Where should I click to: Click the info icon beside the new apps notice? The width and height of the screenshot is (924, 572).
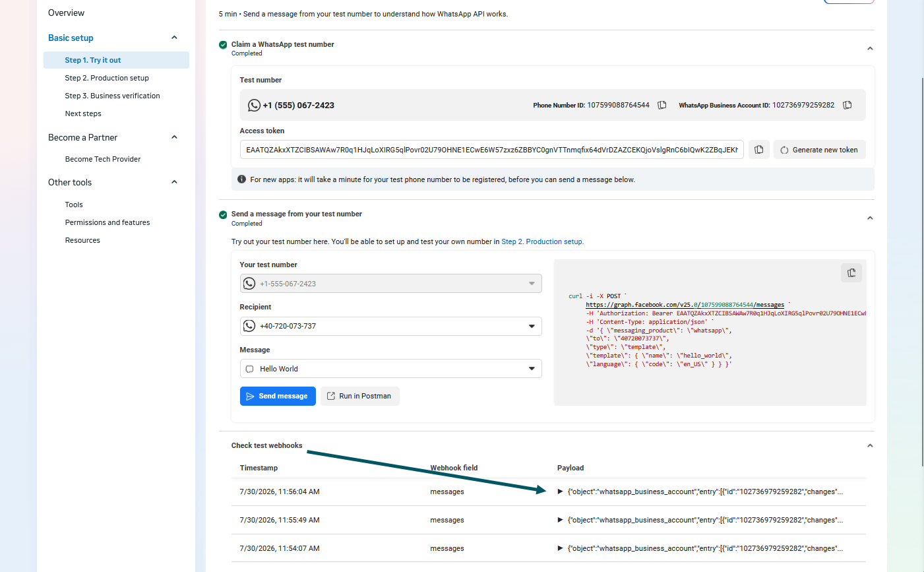click(241, 179)
